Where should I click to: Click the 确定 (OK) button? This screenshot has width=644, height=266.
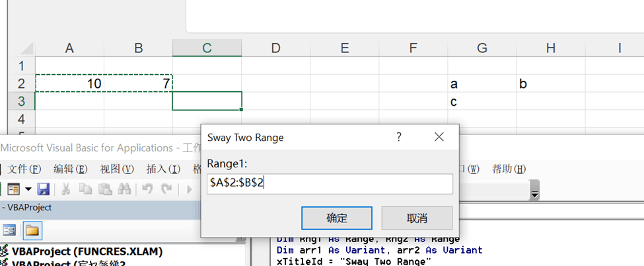point(337,218)
